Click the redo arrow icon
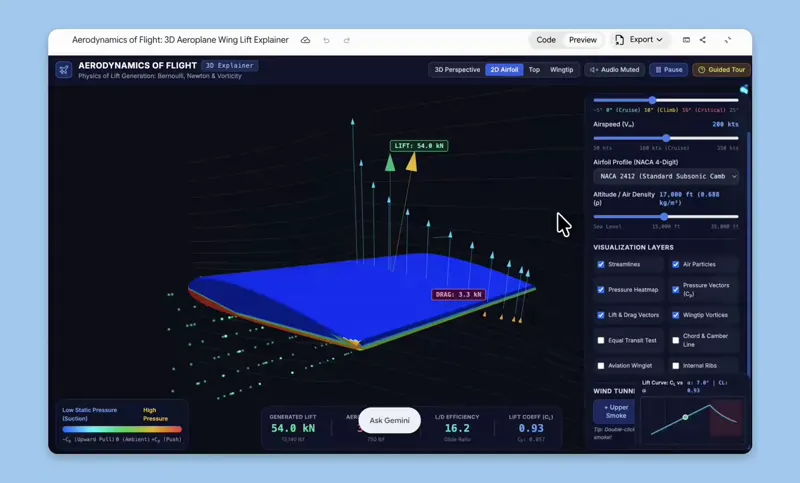The height and width of the screenshot is (483, 800). pos(346,40)
